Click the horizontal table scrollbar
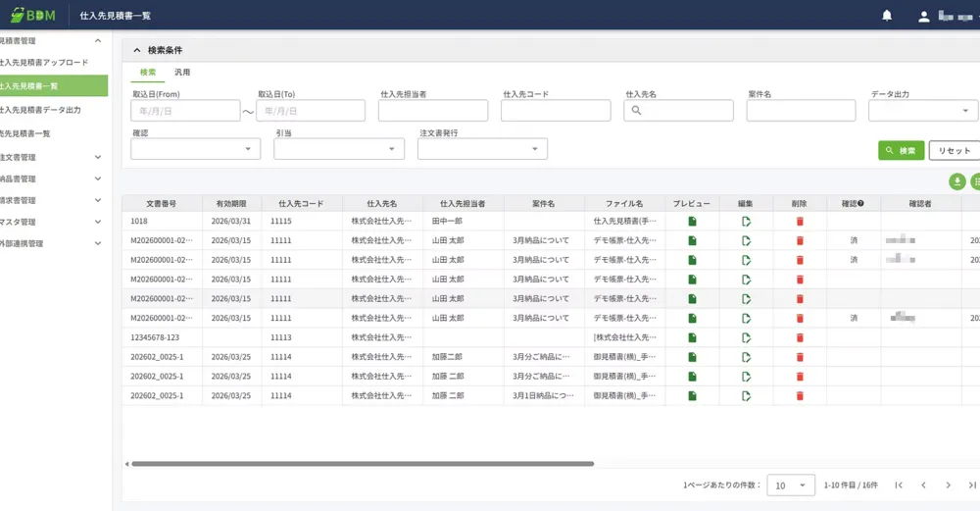 [x=363, y=464]
